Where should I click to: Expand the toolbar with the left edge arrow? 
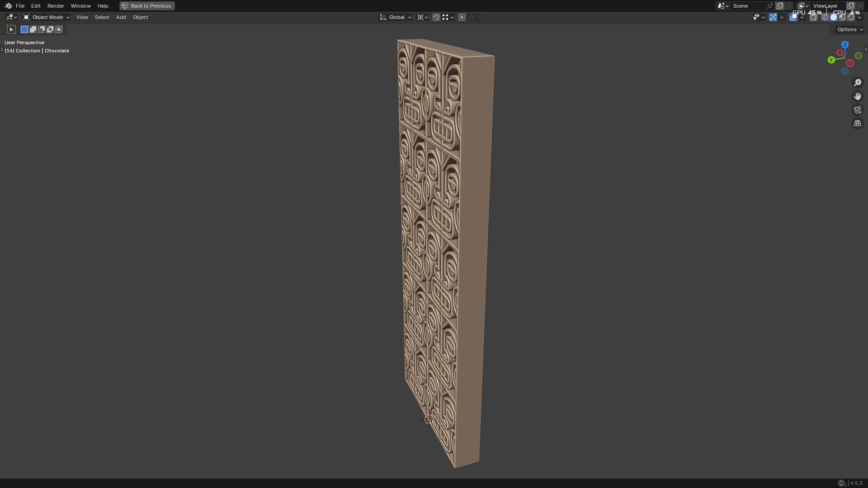pyautogui.click(x=2, y=50)
